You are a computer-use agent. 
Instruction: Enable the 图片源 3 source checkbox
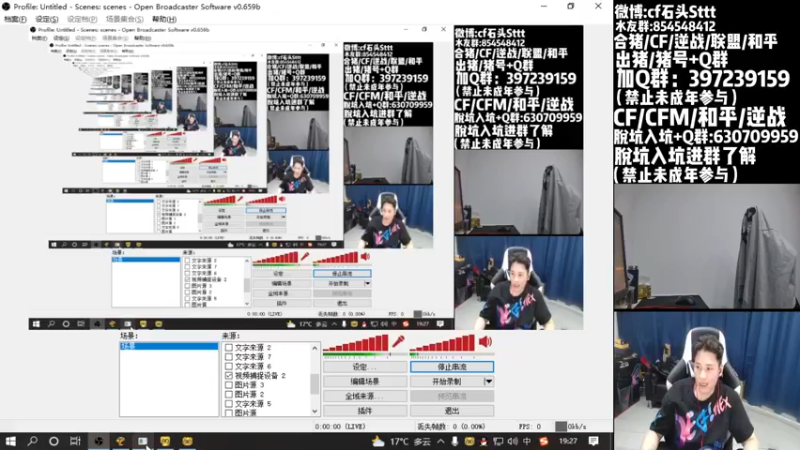tap(229, 385)
